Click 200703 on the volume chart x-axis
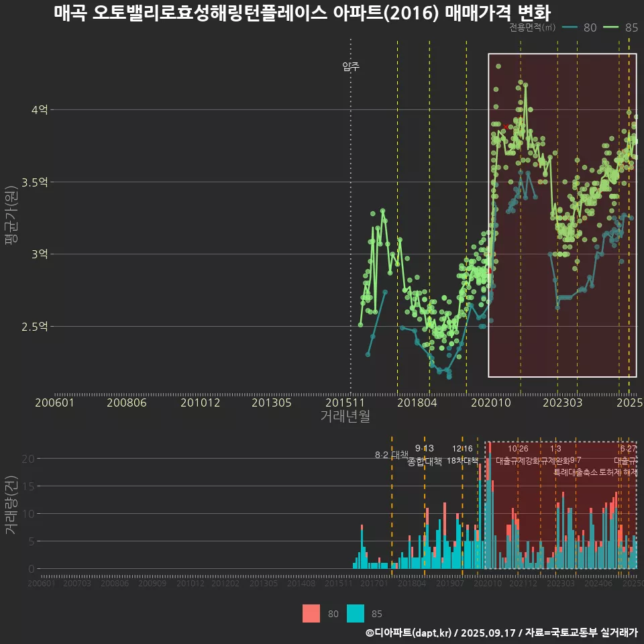This screenshot has width=644, height=644. tap(77, 583)
